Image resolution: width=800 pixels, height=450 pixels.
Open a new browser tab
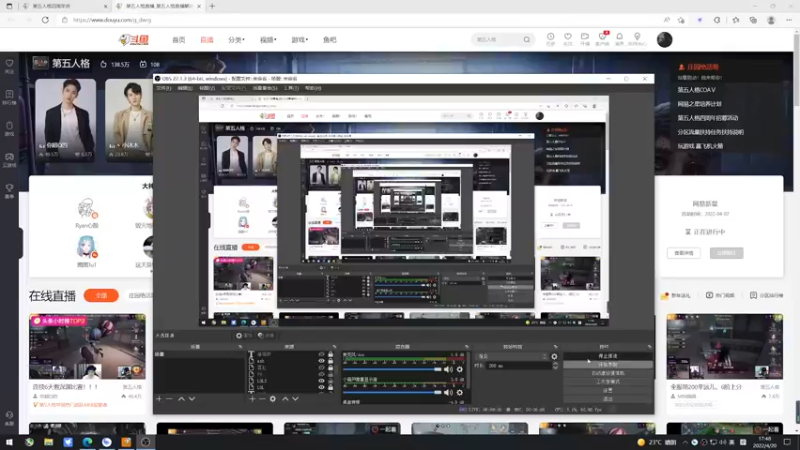click(x=212, y=6)
